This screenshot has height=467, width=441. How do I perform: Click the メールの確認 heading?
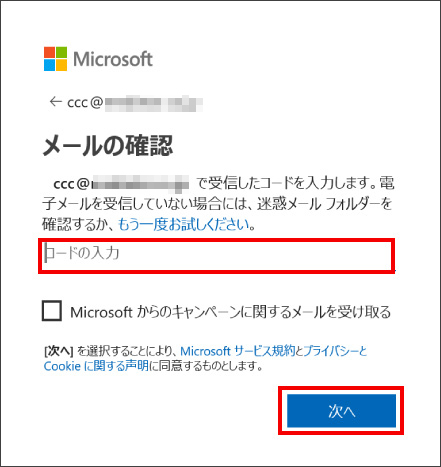pos(108,146)
